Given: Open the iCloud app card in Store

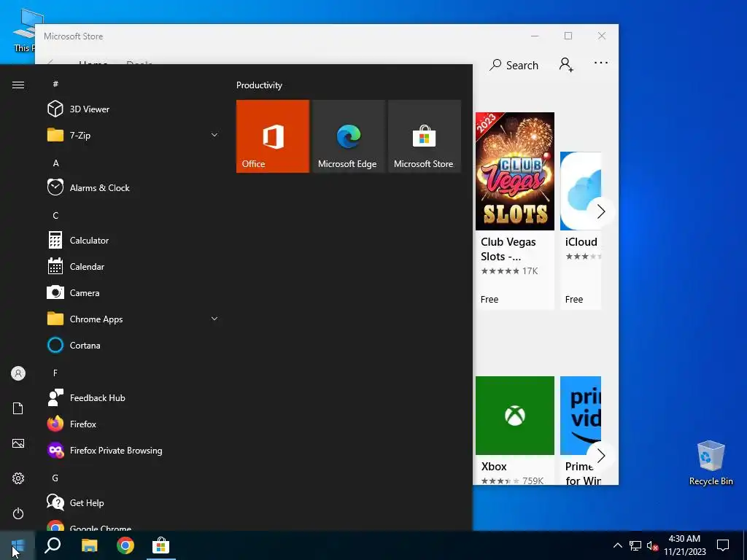Looking at the screenshot, I should coord(581,230).
